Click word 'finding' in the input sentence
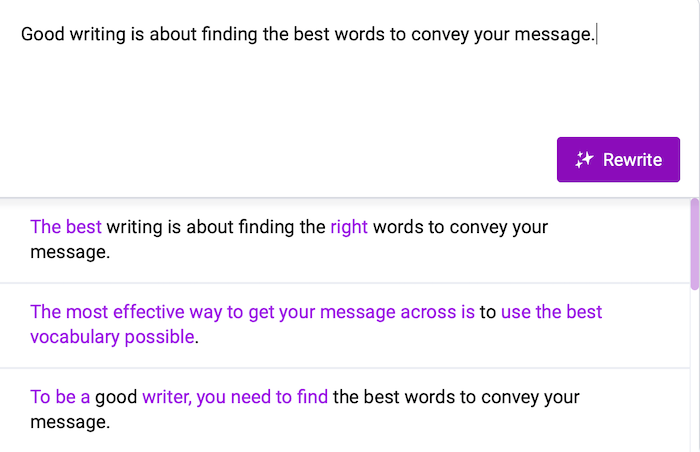Viewport: 700px width, 452px height. coord(229,35)
